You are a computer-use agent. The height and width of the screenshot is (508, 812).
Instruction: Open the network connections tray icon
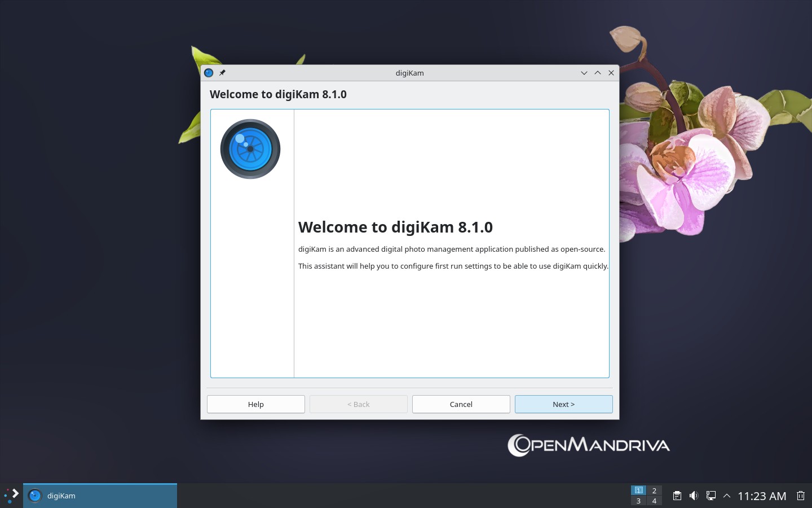click(x=710, y=496)
